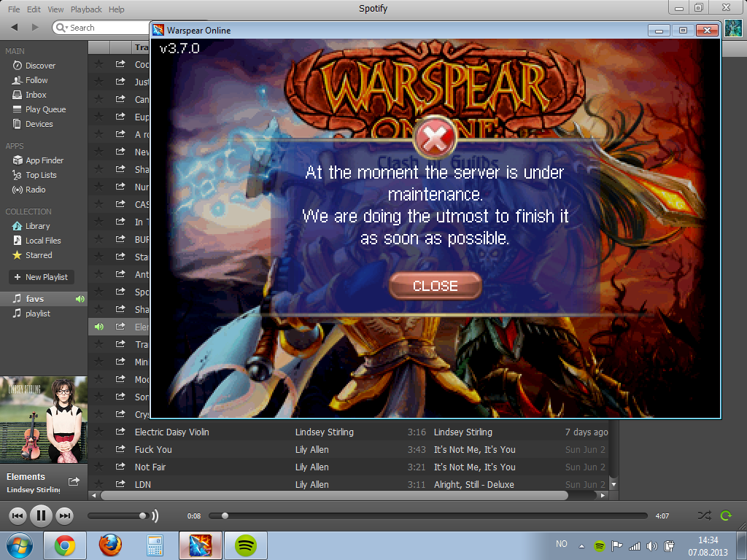Screen dimensions: 747x560
Task: Go back with Spotify's back arrow
Action: pyautogui.click(x=15, y=27)
